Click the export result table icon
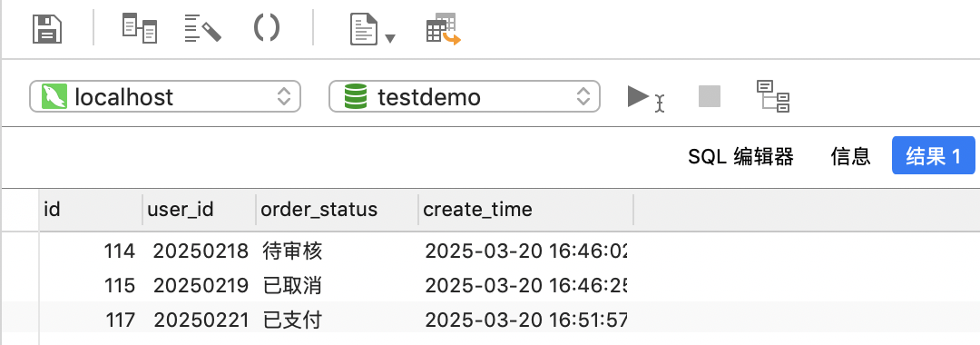The height and width of the screenshot is (345, 980). (443, 30)
